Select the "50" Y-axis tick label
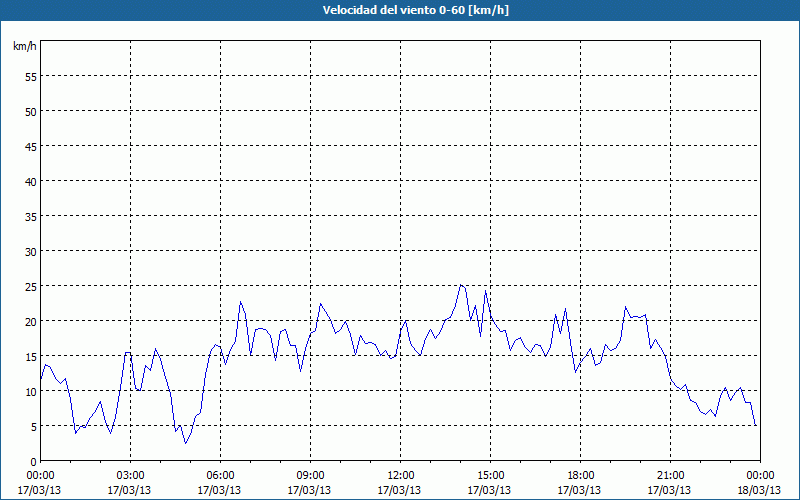Screen dimensions: 800x500 31,112
